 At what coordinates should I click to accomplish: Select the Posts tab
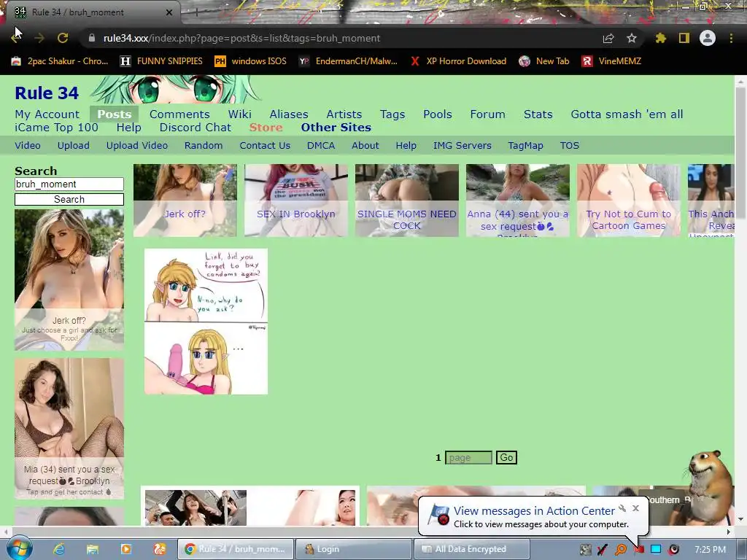click(115, 114)
